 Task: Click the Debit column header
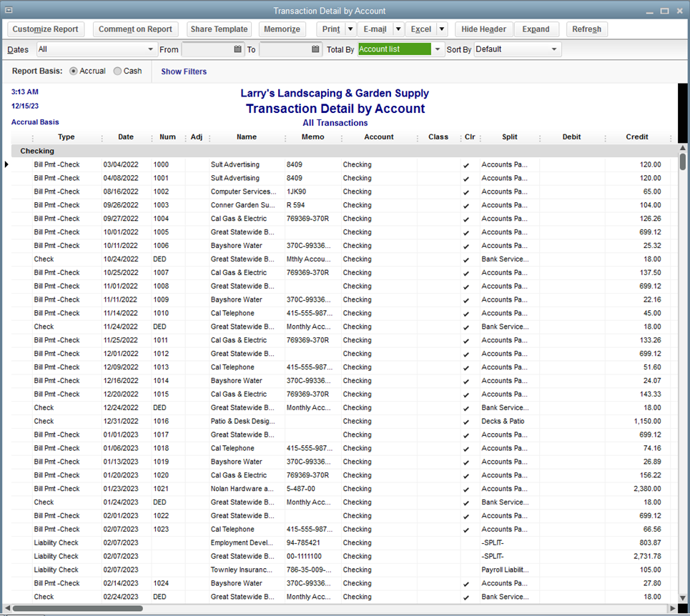(571, 136)
